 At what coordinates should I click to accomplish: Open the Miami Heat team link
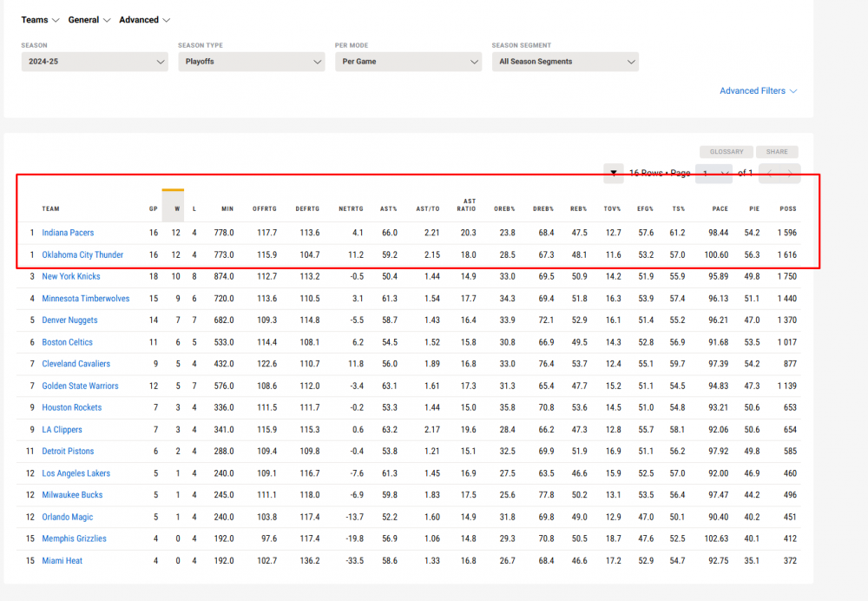click(62, 561)
